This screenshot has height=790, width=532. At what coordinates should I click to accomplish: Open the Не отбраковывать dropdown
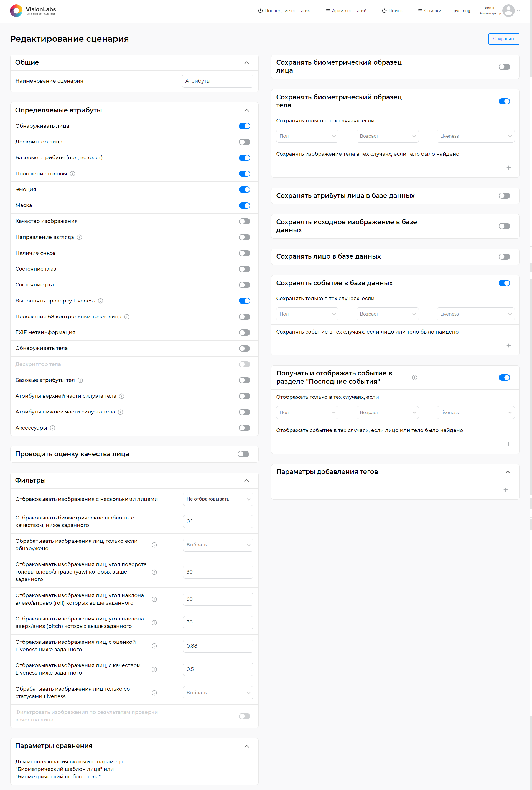click(218, 499)
